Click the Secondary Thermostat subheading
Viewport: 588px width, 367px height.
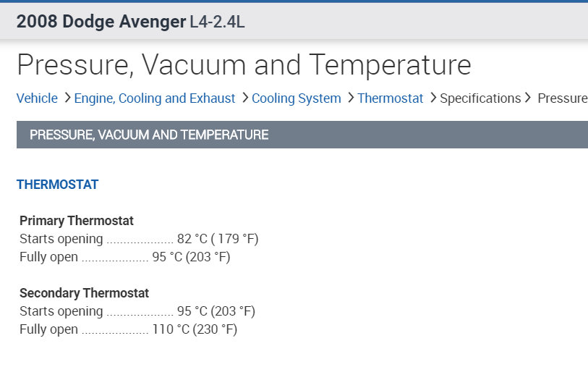pyautogui.click(x=84, y=293)
